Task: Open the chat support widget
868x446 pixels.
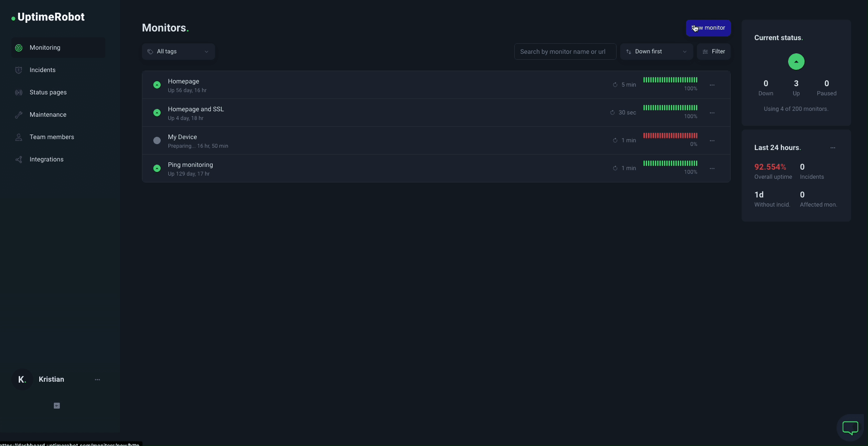Action: 850,428
